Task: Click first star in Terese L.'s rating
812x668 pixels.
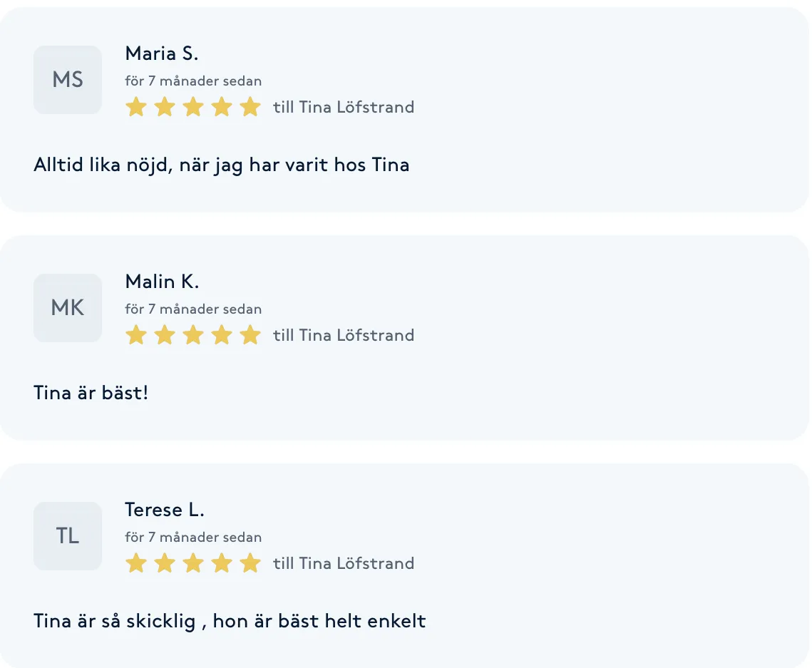Action: 135,564
